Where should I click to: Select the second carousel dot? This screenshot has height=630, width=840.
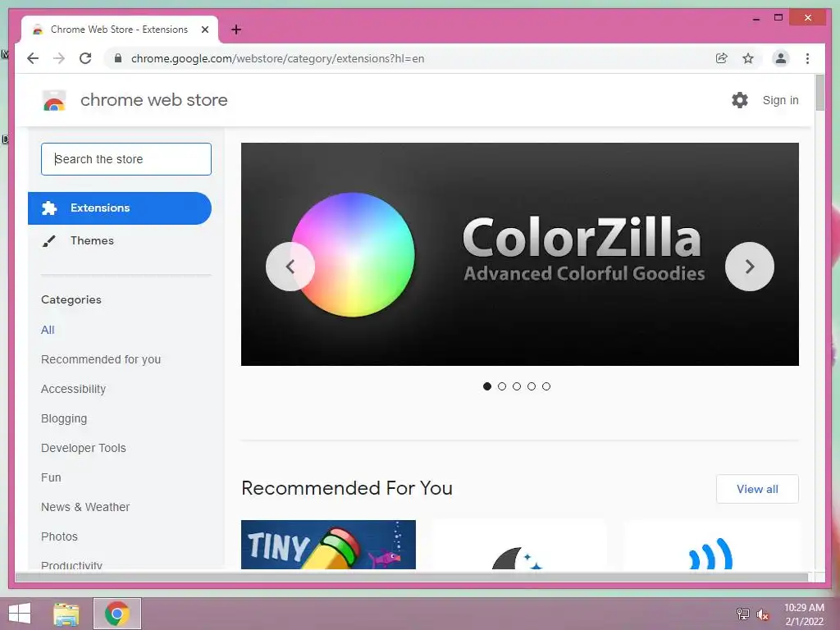tap(502, 386)
